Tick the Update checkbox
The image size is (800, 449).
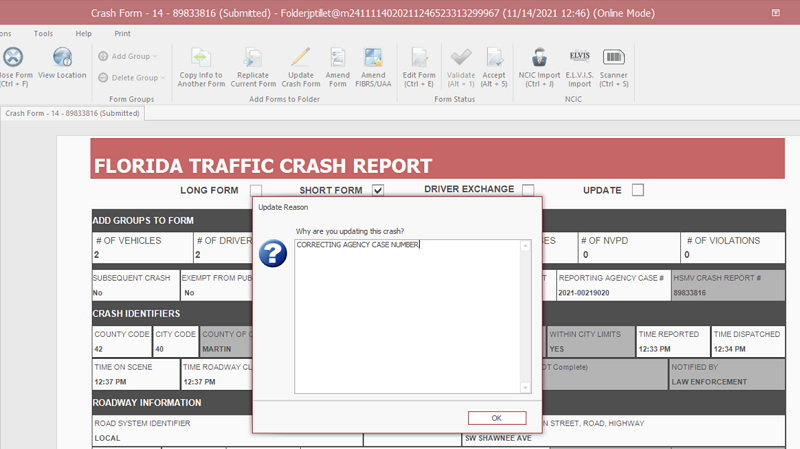(x=637, y=191)
